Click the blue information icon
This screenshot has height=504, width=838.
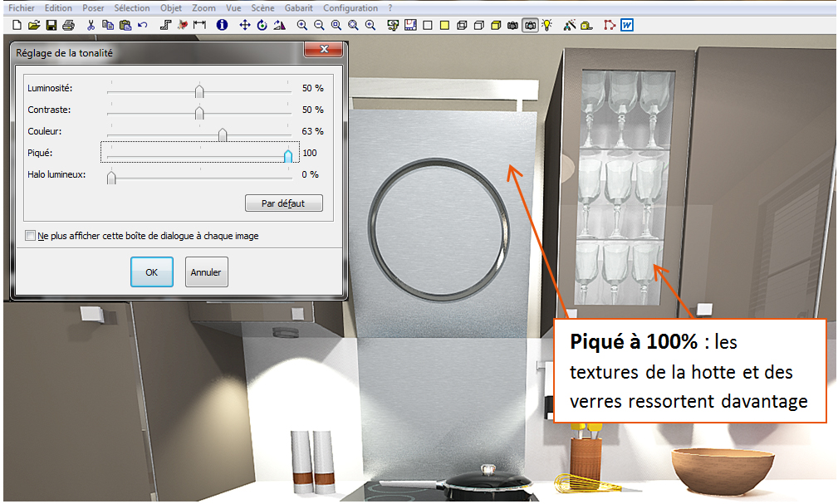222,25
